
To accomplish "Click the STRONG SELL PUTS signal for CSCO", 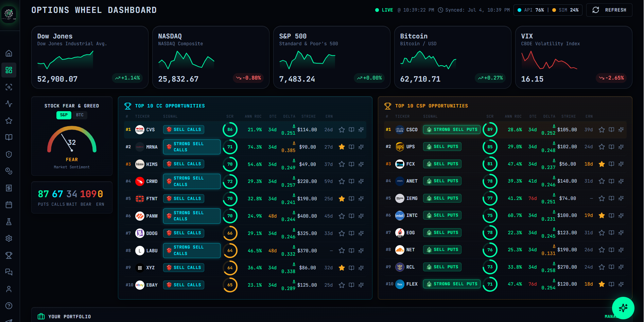I will pos(452,130).
